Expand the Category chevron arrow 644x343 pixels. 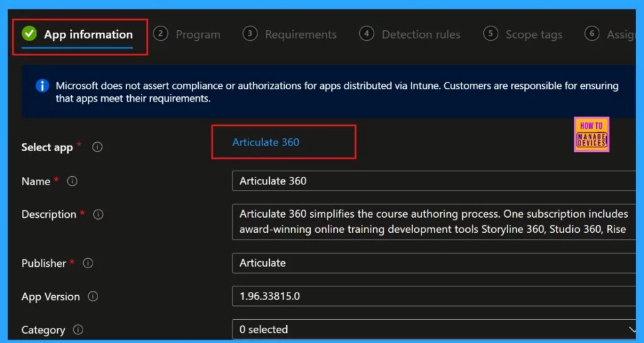(631, 329)
